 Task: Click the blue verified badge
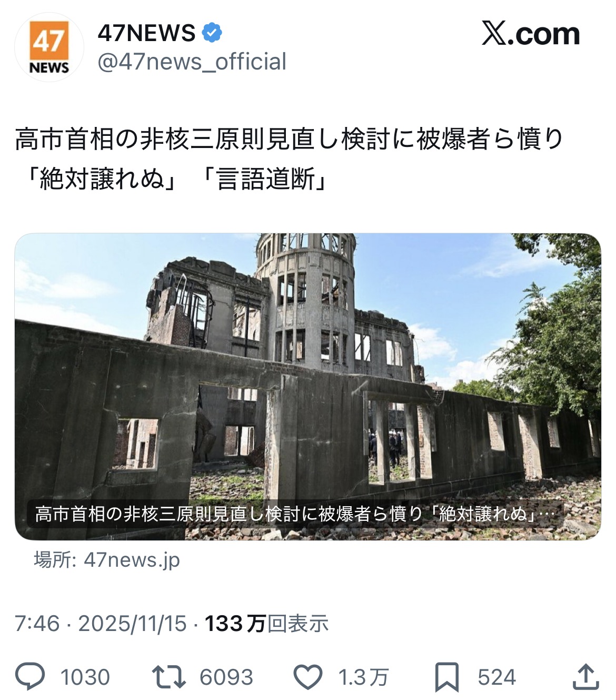click(x=212, y=33)
